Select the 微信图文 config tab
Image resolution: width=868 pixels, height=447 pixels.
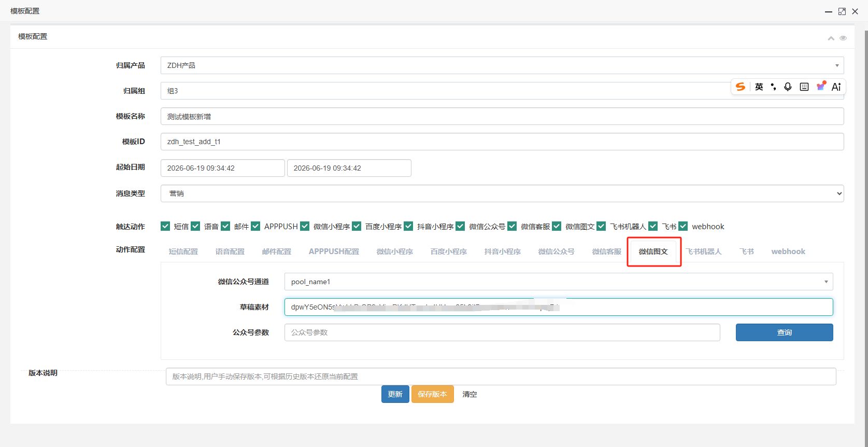pos(653,252)
